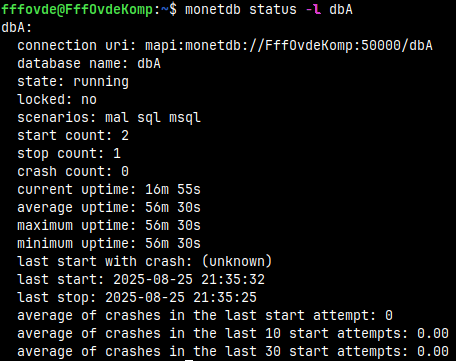Screen dimensions: 456x361
Task: Click the username prompt fffovde@FffOvdeKomp
Action: pos(77,9)
